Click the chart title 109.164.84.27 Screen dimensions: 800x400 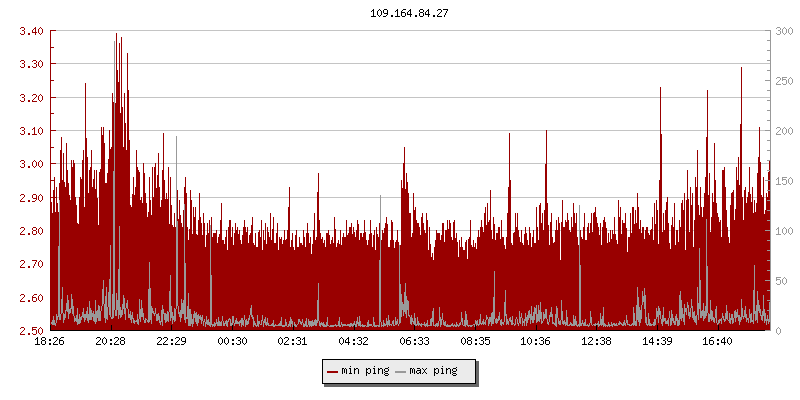coord(409,12)
